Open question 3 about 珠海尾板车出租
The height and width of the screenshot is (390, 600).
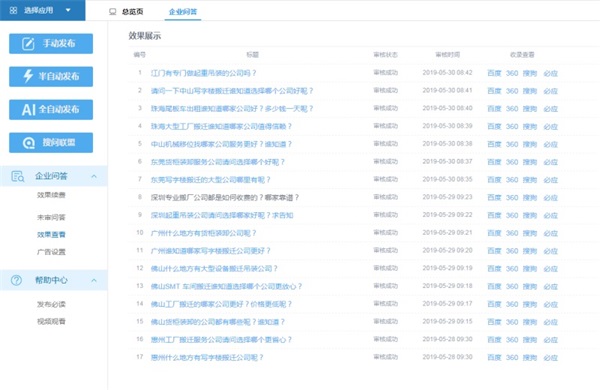(232, 109)
